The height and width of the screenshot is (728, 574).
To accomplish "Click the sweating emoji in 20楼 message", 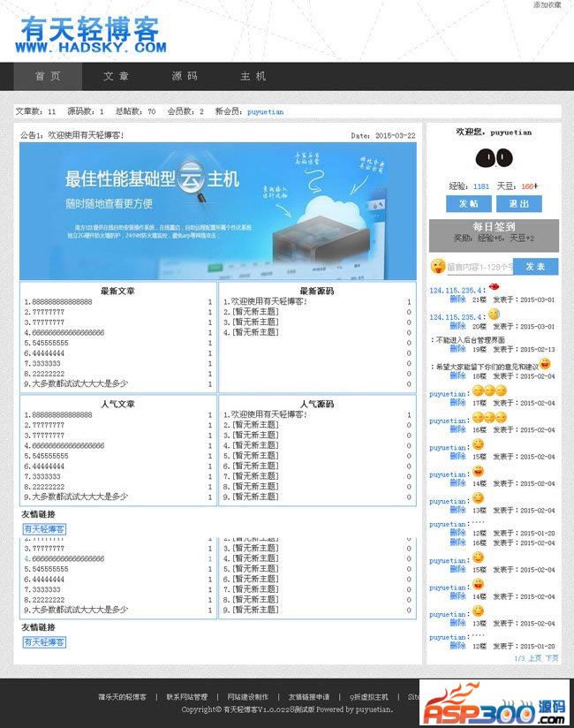I will pyautogui.click(x=495, y=314).
